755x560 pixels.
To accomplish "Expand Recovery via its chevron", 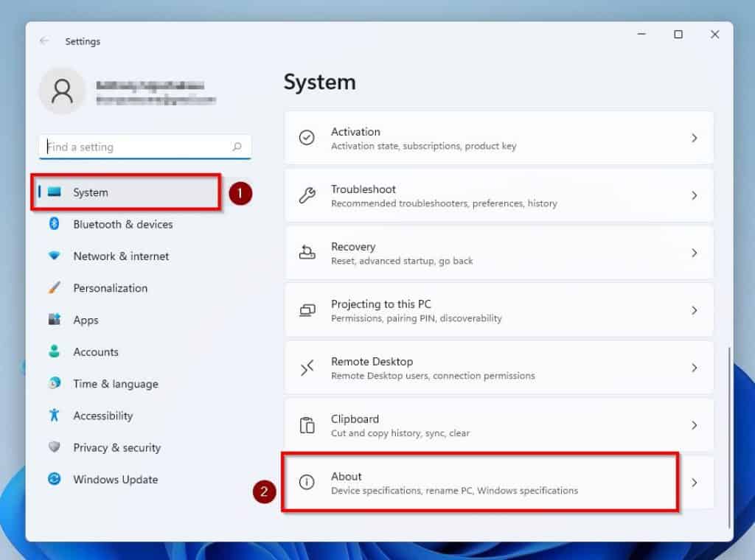I will point(694,253).
